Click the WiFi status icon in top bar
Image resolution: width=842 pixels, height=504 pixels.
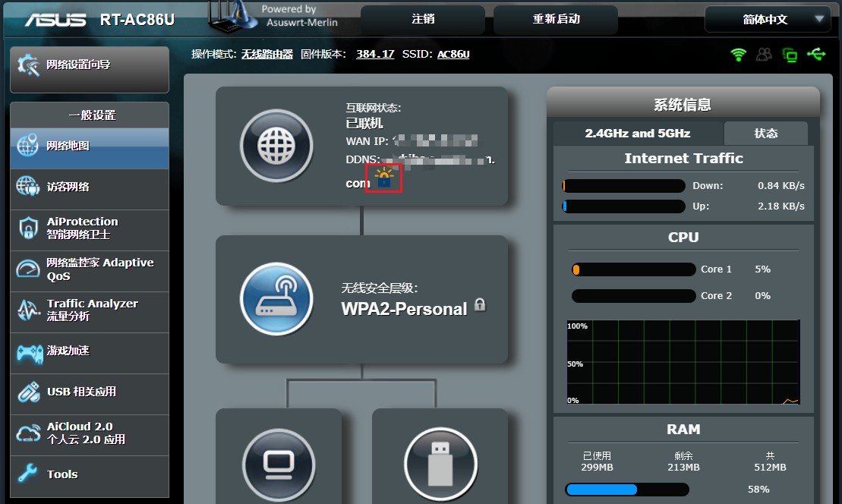[737, 54]
